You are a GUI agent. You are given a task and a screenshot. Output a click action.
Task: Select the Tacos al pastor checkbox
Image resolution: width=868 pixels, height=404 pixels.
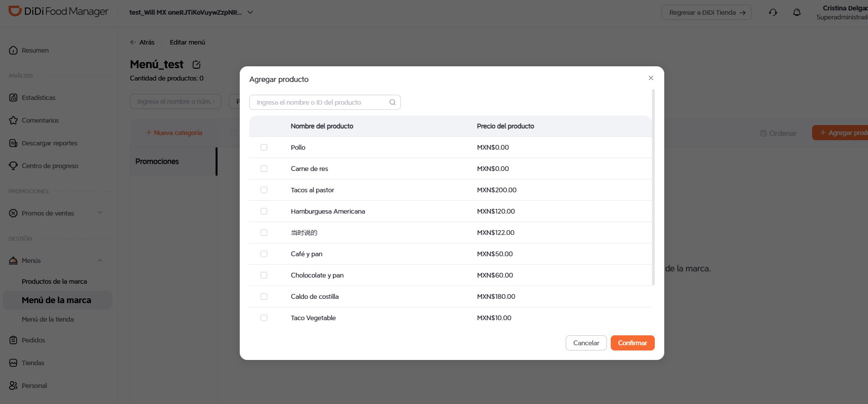(x=264, y=190)
